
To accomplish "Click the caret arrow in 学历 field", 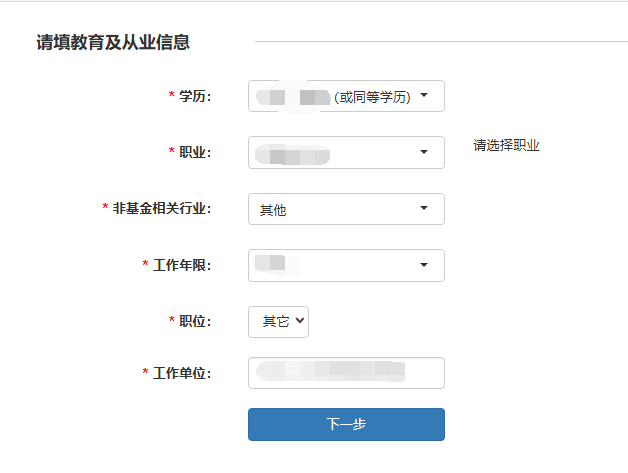I will pos(424,96).
